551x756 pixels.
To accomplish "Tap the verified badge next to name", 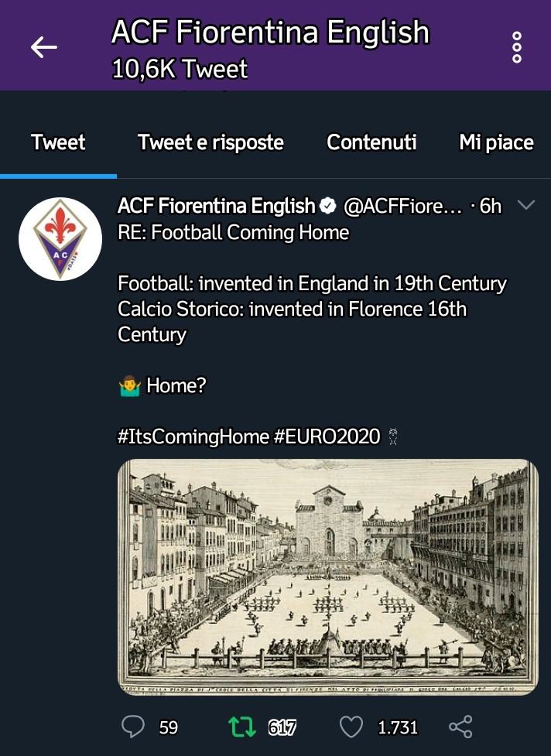I will (328, 206).
